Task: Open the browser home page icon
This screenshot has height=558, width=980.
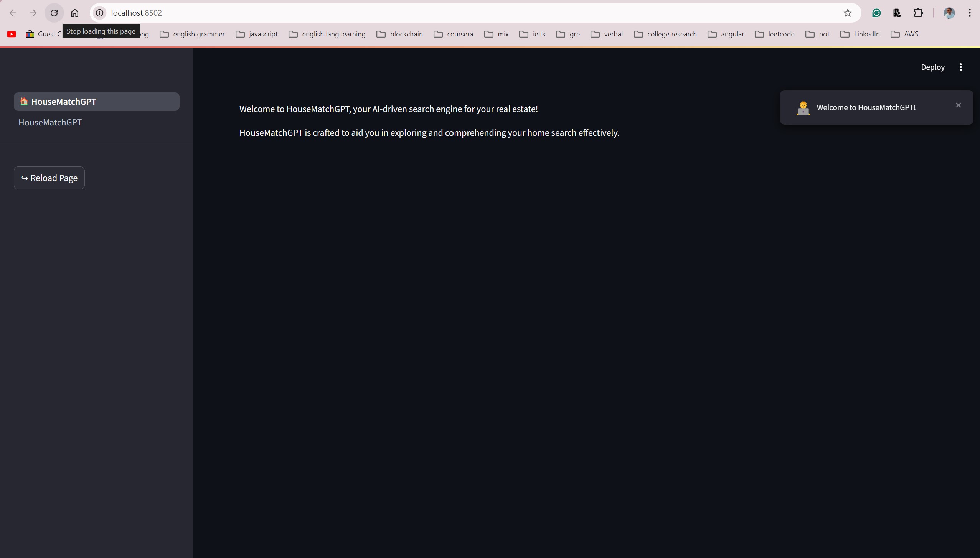Action: (x=75, y=13)
